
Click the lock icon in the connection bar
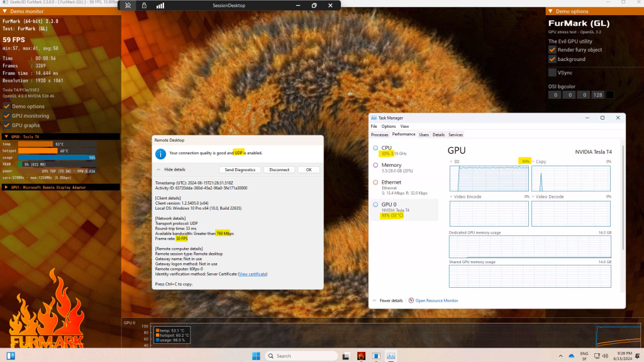click(x=144, y=6)
